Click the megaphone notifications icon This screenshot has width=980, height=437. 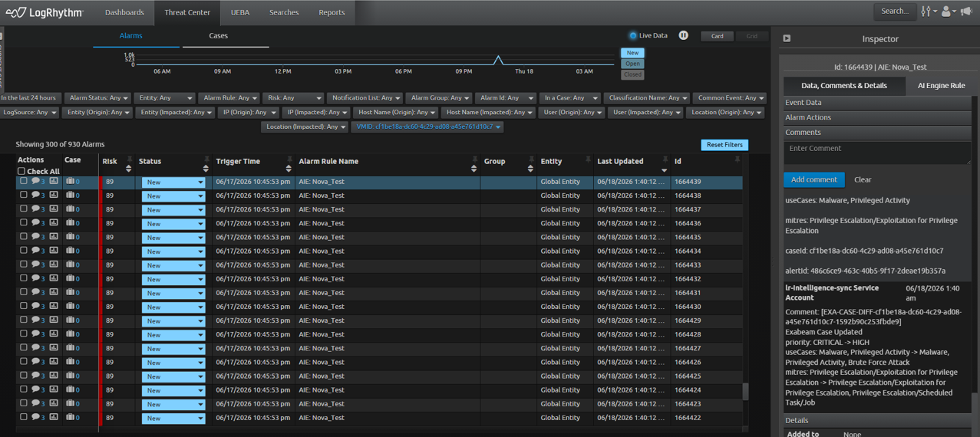[967, 11]
